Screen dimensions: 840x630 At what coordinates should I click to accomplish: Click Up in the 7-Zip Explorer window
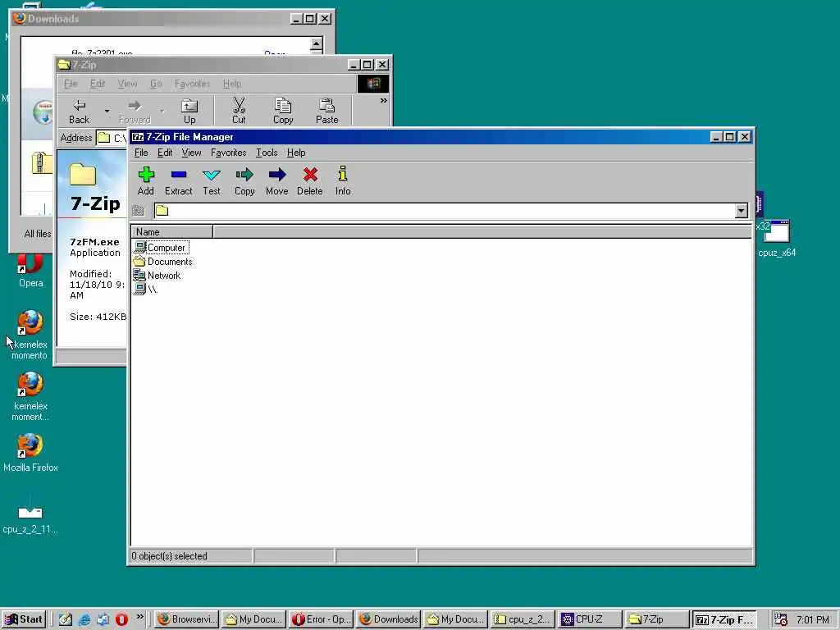coord(189,112)
